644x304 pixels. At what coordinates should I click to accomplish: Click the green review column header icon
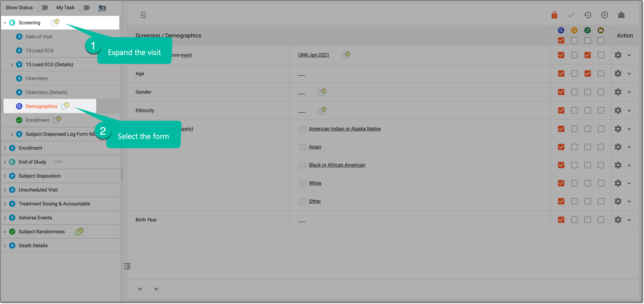[587, 30]
